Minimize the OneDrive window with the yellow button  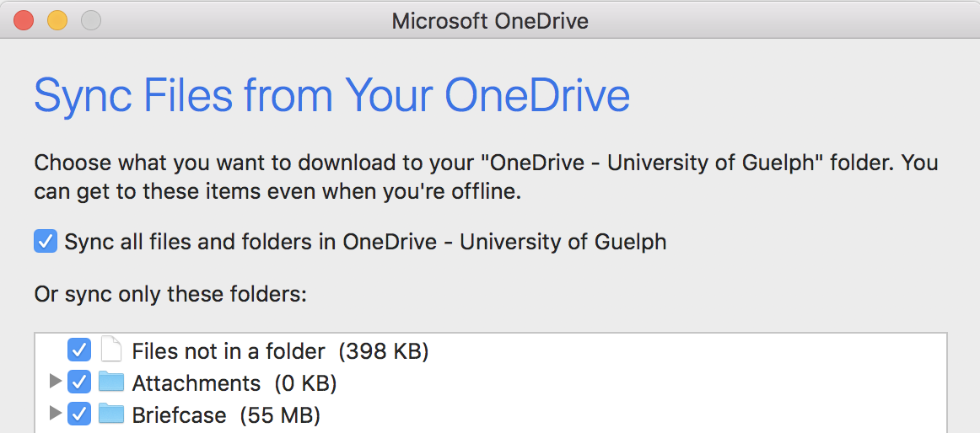click(57, 20)
